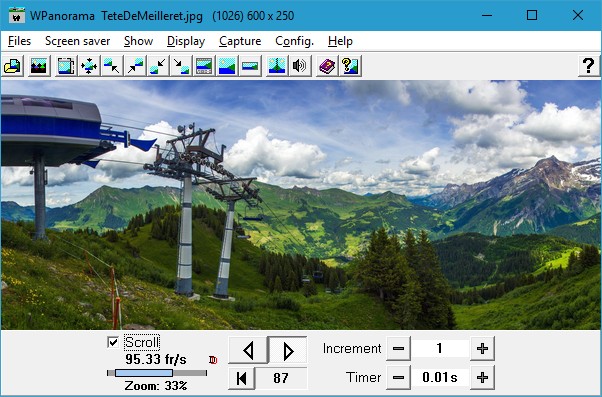Increase Timer with plus button
Screen dimensions: 602x397
click(x=482, y=377)
